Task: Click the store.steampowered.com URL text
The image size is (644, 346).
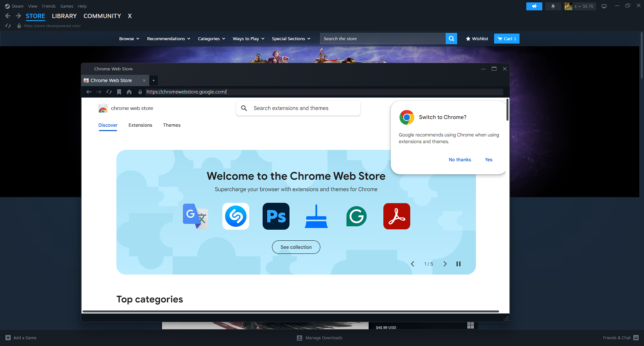Action: click(x=52, y=26)
